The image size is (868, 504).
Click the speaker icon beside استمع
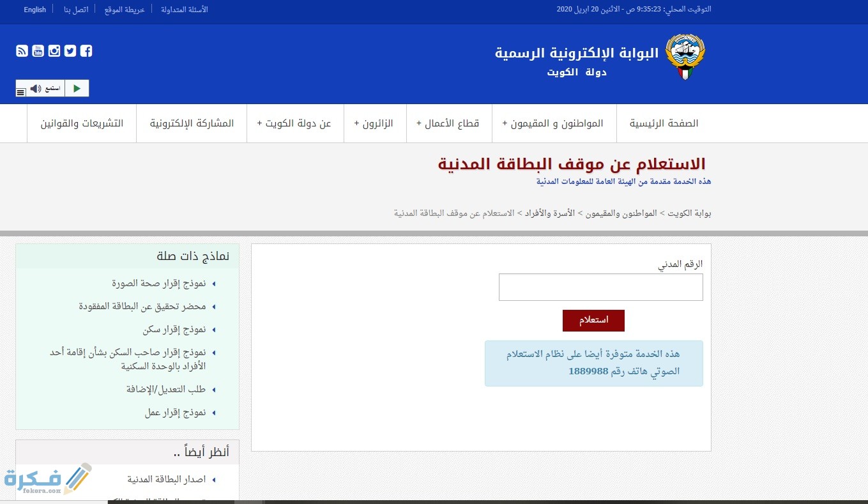tap(36, 88)
